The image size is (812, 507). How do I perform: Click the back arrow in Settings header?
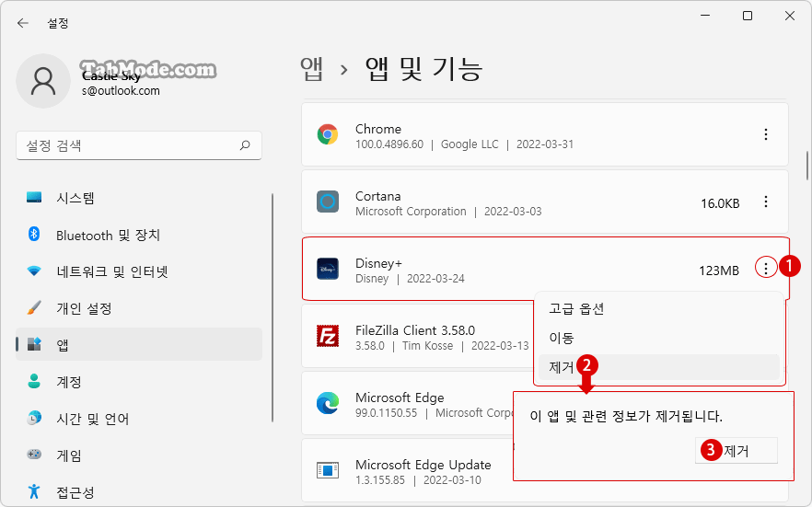tap(23, 23)
